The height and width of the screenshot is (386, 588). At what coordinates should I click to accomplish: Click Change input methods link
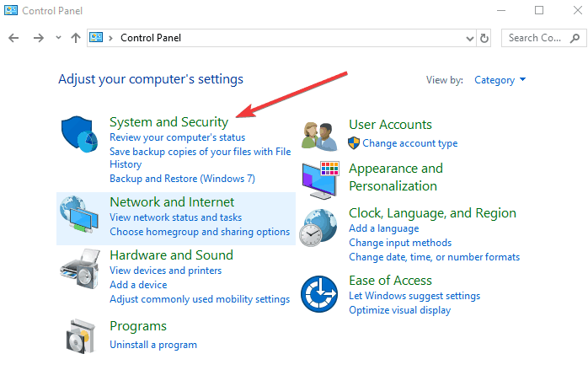[x=400, y=243]
